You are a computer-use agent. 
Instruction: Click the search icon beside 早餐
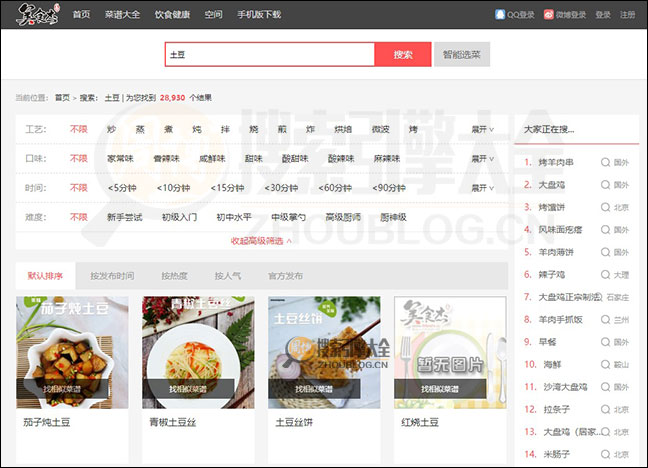[x=605, y=341]
